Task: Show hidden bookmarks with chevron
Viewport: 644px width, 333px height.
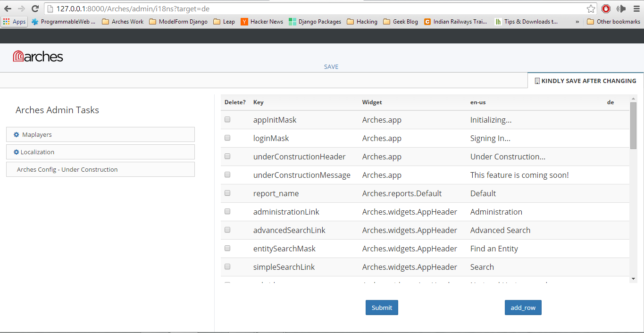Action: 577,22
